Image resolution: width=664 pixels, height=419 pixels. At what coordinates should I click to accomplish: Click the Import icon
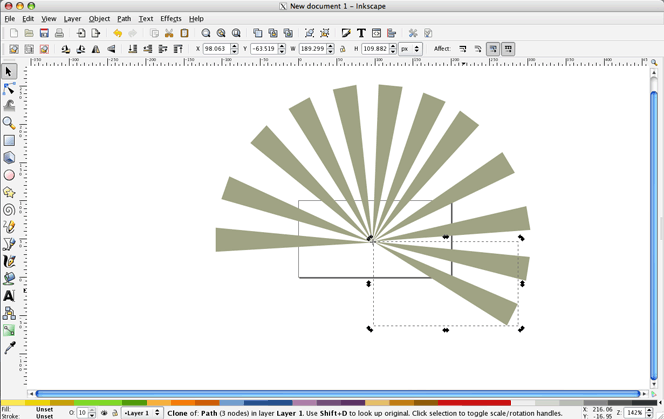point(80,33)
